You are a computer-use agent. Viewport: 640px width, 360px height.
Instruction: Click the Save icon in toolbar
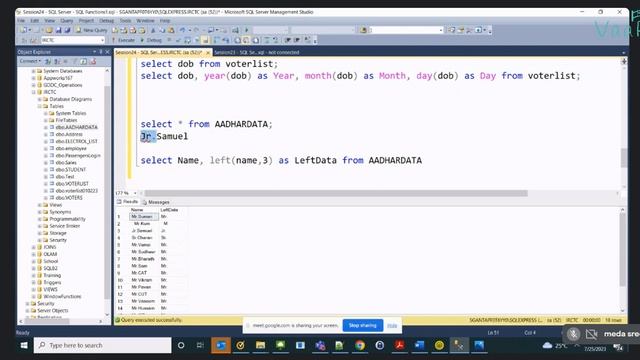click(x=58, y=30)
